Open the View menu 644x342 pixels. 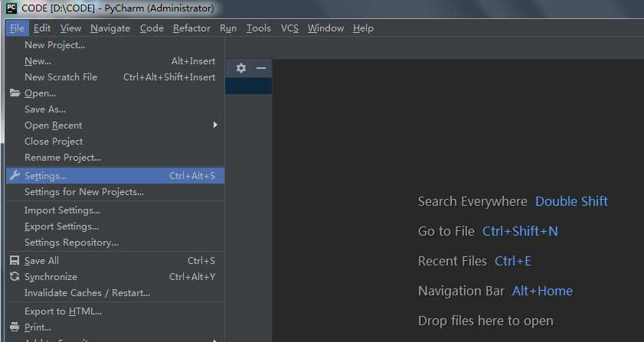[70, 28]
